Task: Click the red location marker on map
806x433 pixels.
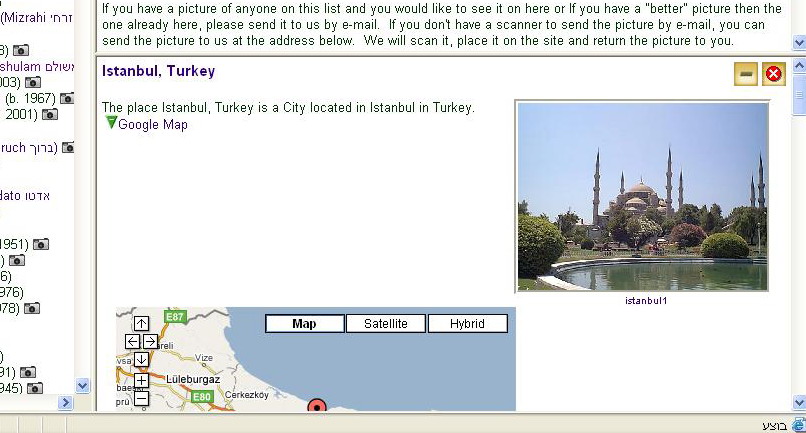Action: point(317,406)
